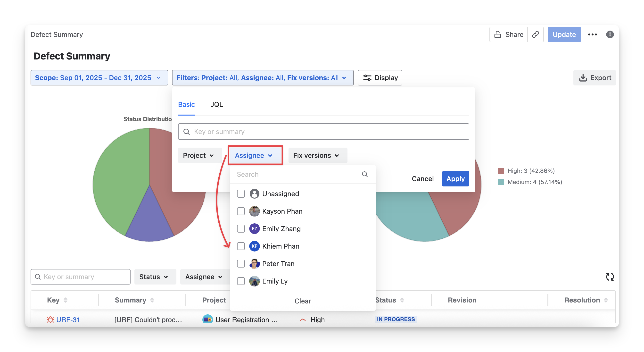Click the High legend color swatch
The width and height of the screenshot is (644, 352).
click(501, 171)
